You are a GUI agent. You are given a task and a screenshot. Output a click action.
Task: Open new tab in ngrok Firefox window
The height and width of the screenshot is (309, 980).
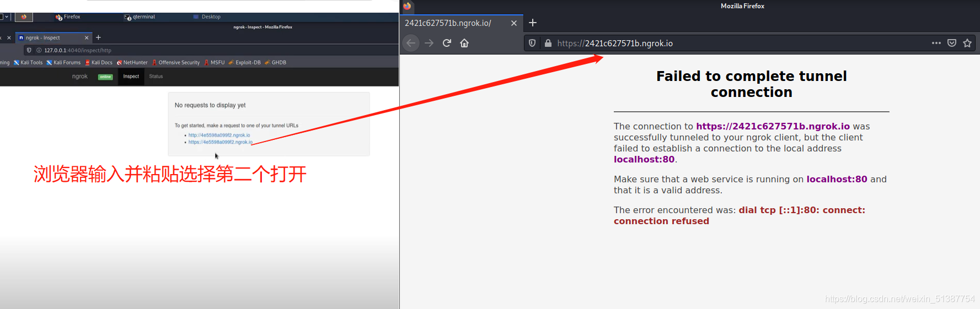(x=98, y=37)
